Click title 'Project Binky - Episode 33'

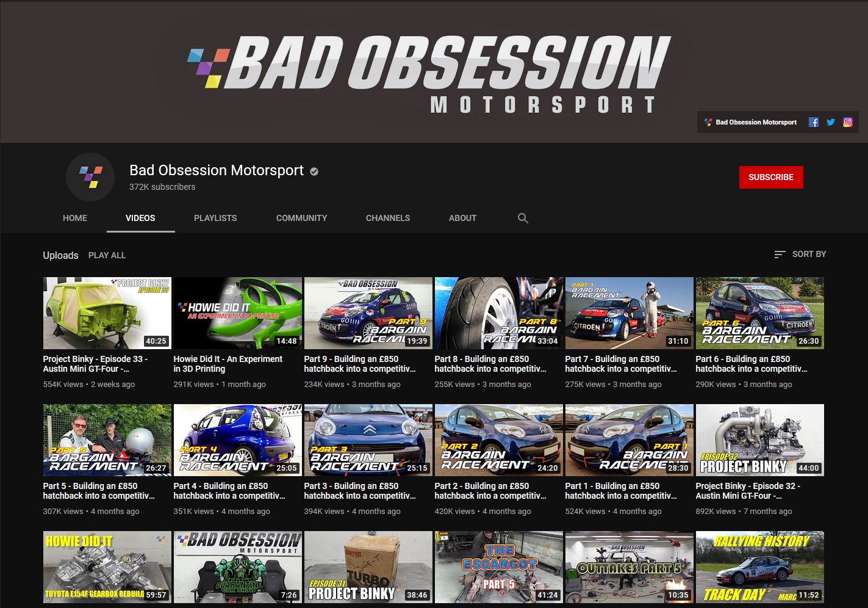point(95,364)
